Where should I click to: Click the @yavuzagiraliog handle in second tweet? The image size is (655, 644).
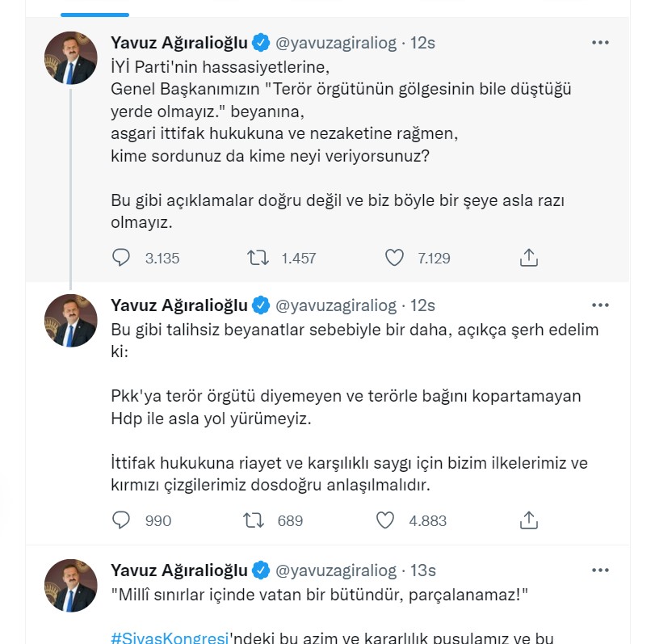pos(337,305)
